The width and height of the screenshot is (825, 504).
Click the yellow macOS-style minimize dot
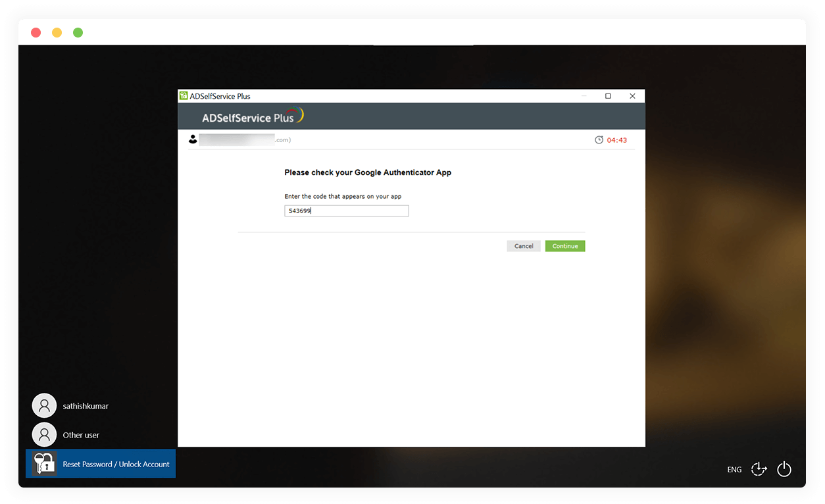point(57,32)
